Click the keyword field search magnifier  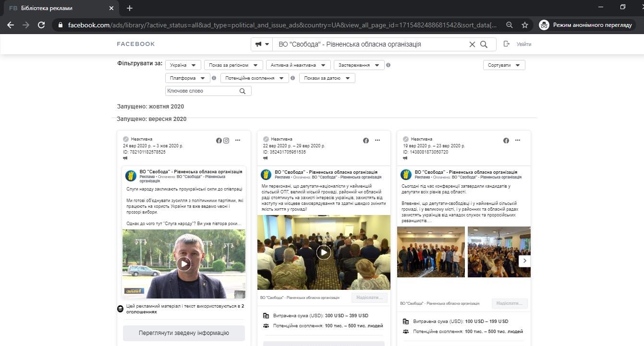pyautogui.click(x=243, y=91)
